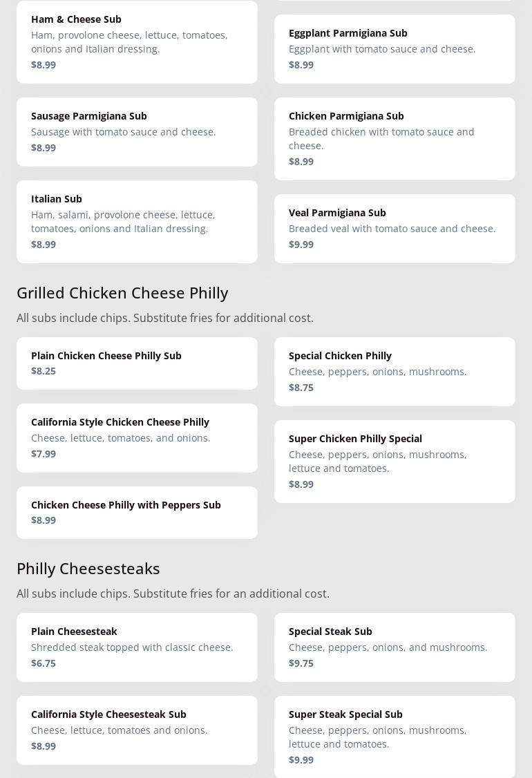Image resolution: width=532 pixels, height=778 pixels.
Task: Open Super Chicken Philly Special card
Action: click(x=395, y=461)
